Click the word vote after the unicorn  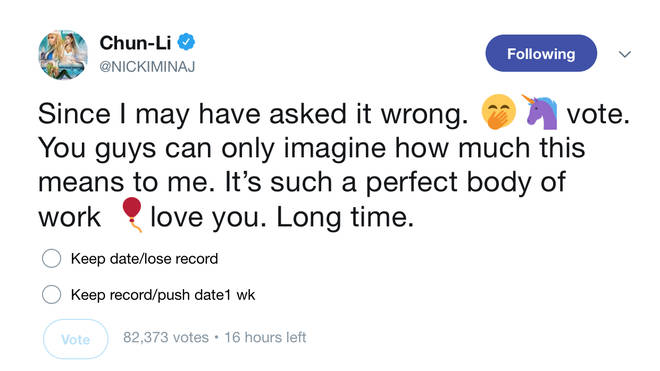tap(598, 114)
